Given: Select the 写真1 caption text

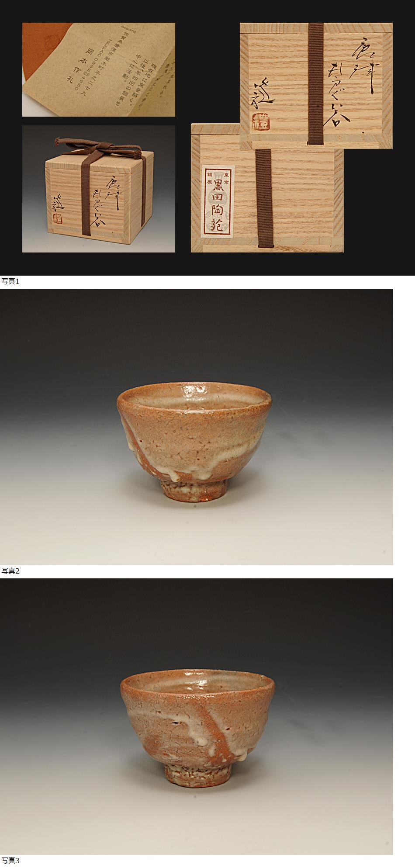Looking at the screenshot, I should point(10,281).
